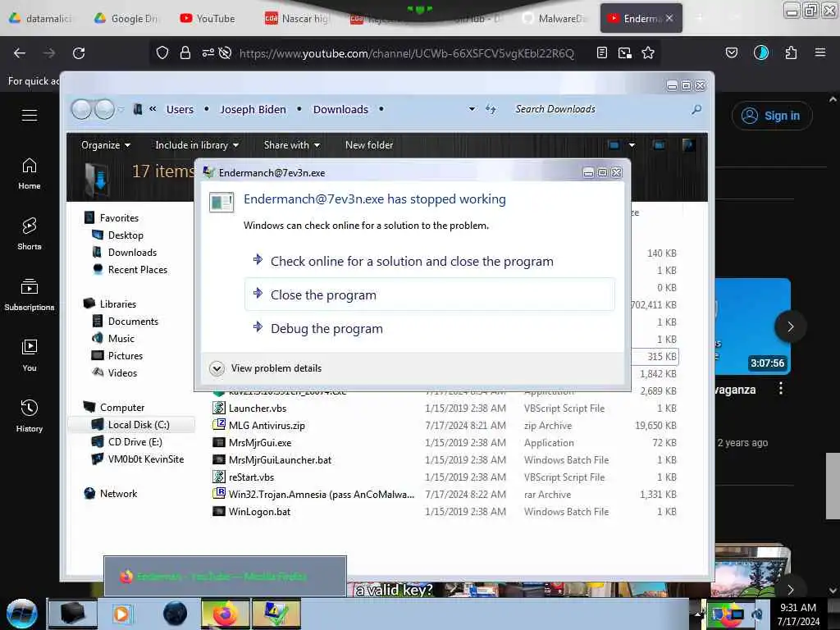Open the Share with dropdown
The width and height of the screenshot is (840, 630).
pyautogui.click(x=291, y=145)
